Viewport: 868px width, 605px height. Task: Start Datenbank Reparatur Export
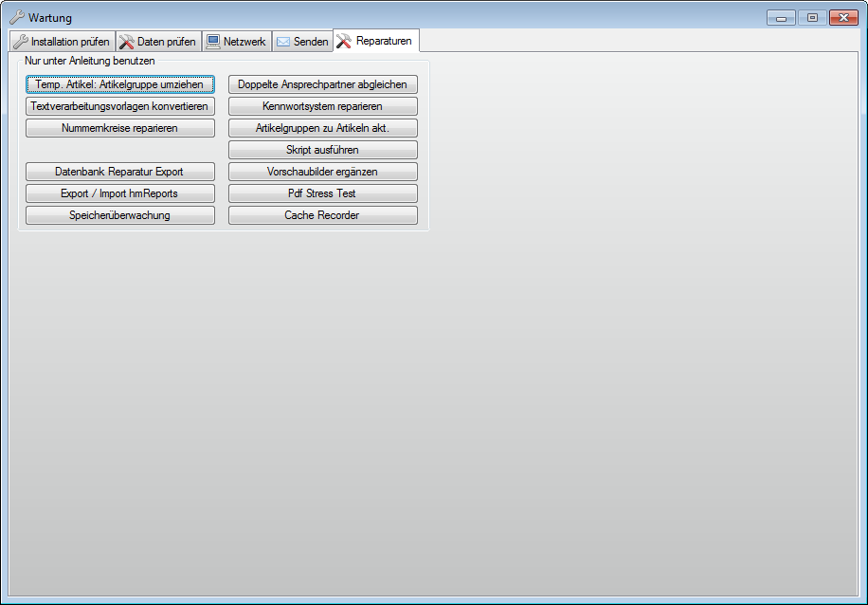tap(119, 172)
